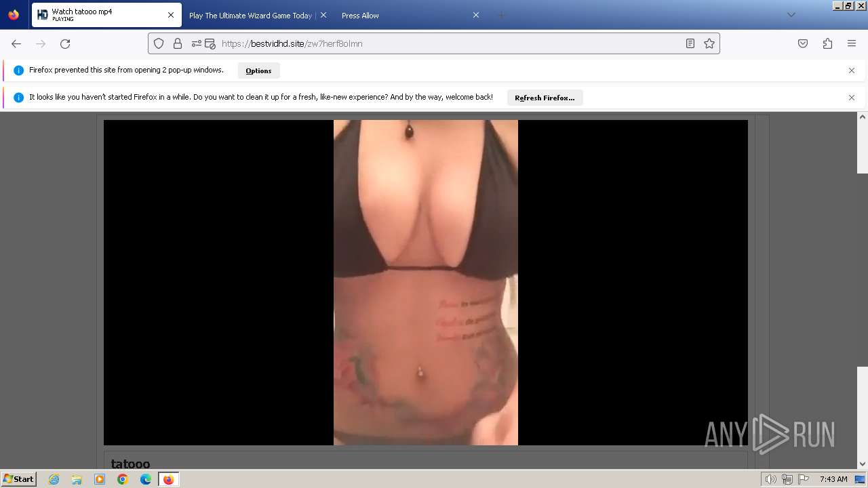
Task: Dismiss the pop-up blocked notification
Action: pos(852,70)
